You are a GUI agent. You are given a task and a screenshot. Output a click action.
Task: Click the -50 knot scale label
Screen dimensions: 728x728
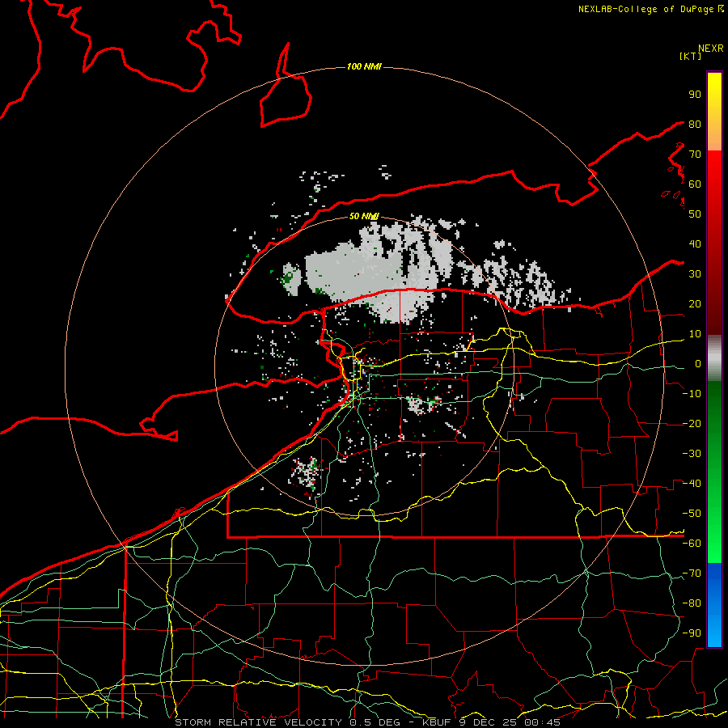[x=692, y=514]
